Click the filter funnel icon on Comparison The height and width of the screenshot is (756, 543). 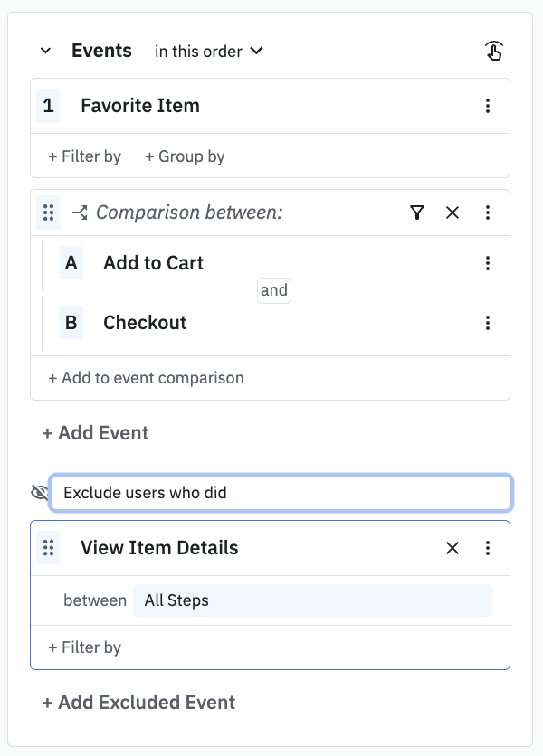(x=416, y=213)
